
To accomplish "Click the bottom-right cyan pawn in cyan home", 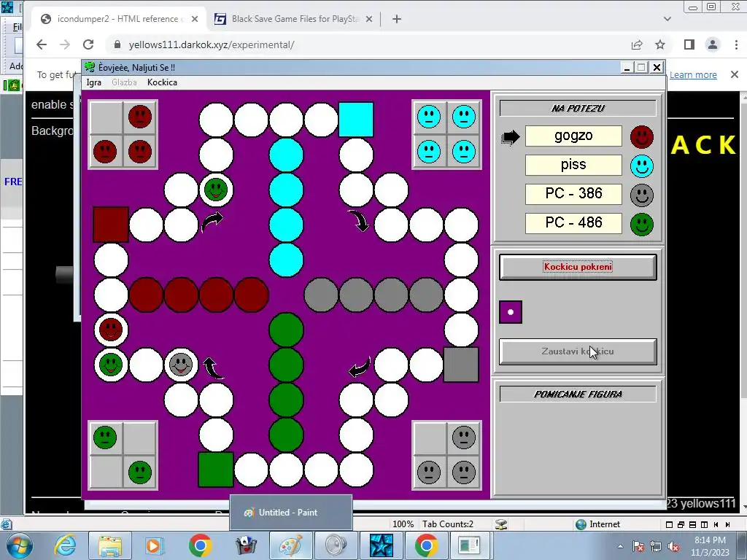I will point(464,152).
